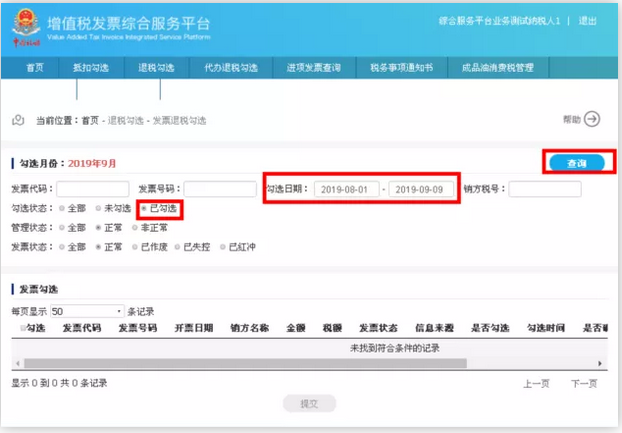The height and width of the screenshot is (433, 622).
Task: Select 已勾选 radio in 勾选状态
Action: point(144,208)
